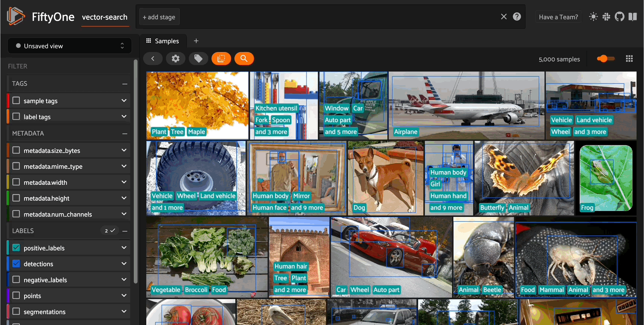Open the broccoli vegetables thumbnail
The height and width of the screenshot is (325, 644).
point(207,257)
